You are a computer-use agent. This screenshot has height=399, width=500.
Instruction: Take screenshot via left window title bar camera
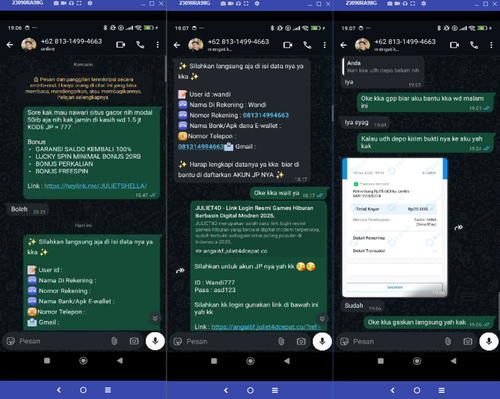pos(56,3)
